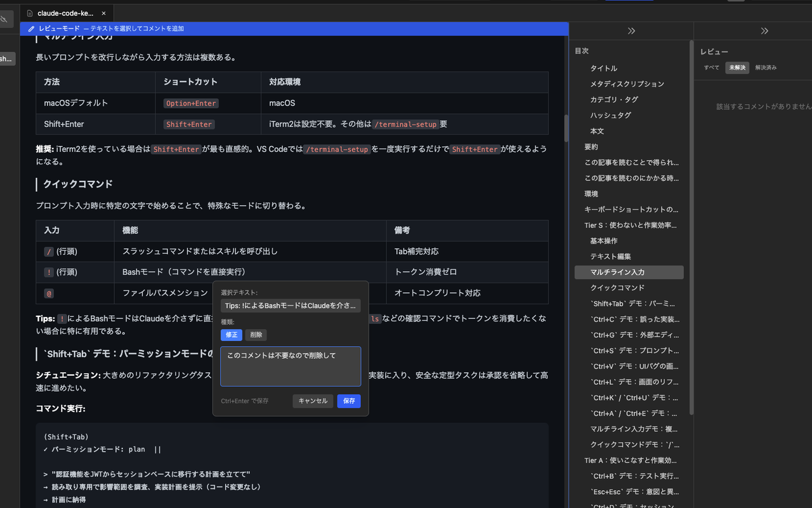Click the macOSデフォルト table cell
812x508 pixels.
tap(95, 103)
